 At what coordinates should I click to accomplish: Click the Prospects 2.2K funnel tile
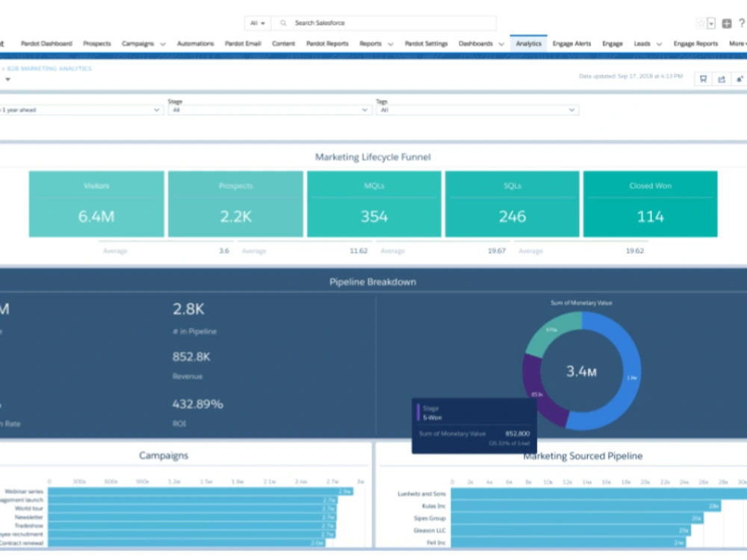[x=235, y=204]
